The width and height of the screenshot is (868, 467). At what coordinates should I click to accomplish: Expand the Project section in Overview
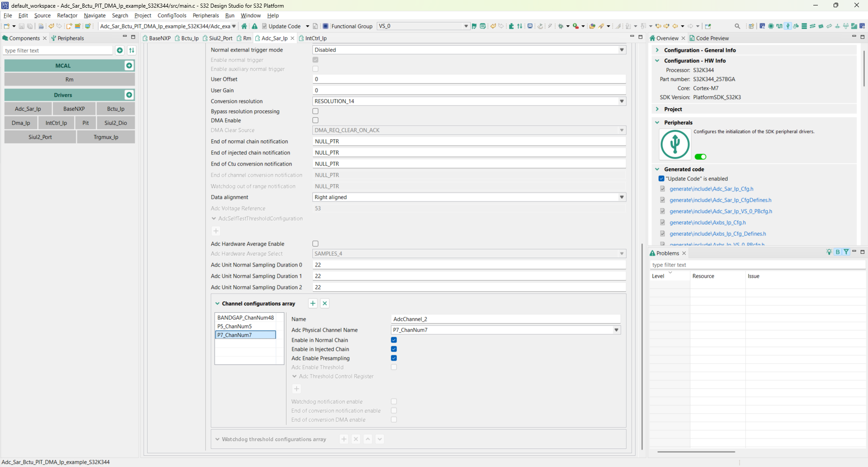click(x=657, y=109)
